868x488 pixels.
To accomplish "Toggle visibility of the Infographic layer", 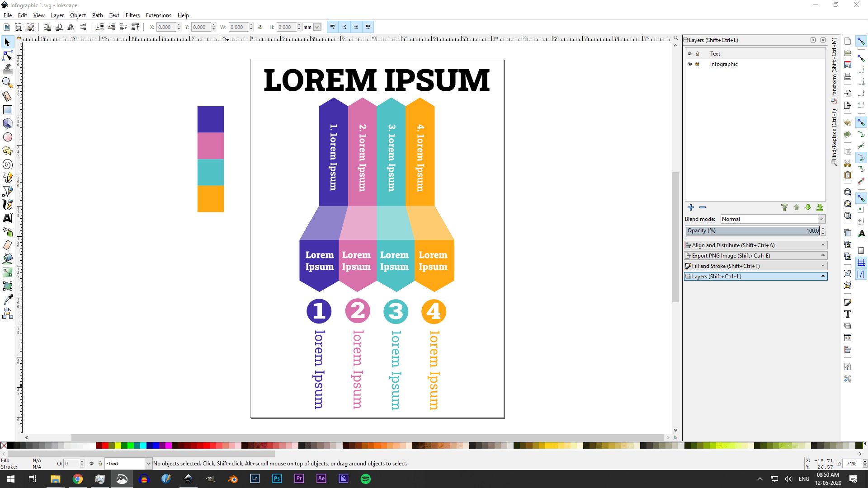I will [x=690, y=64].
